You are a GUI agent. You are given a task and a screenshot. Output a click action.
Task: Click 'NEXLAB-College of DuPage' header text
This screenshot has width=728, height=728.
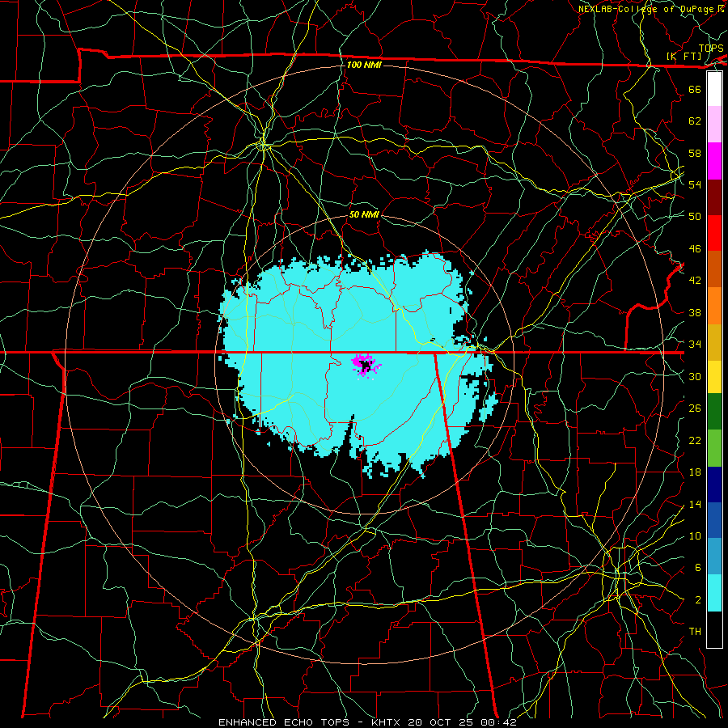pos(647,9)
